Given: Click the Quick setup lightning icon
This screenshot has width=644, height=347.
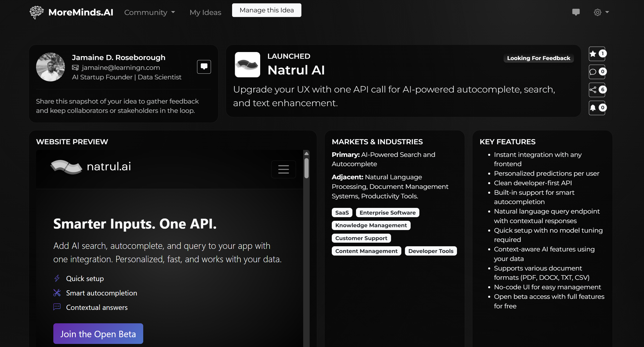Looking at the screenshot, I should point(57,278).
